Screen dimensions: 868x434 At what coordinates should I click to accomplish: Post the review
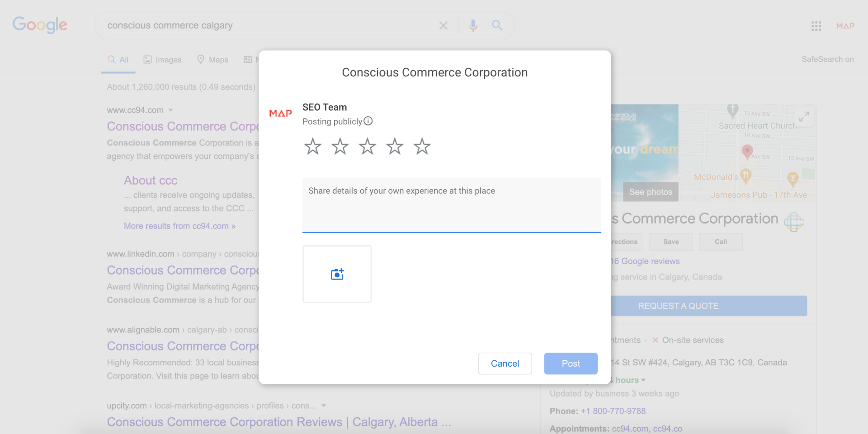(x=571, y=364)
